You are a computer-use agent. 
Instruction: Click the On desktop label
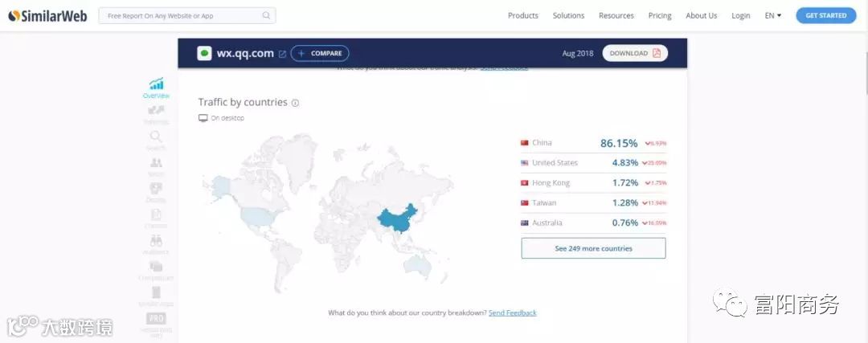pos(227,118)
